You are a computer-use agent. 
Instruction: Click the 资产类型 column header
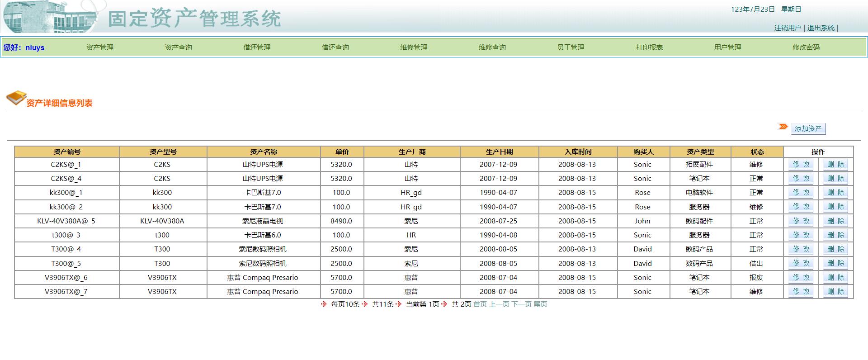click(x=700, y=152)
